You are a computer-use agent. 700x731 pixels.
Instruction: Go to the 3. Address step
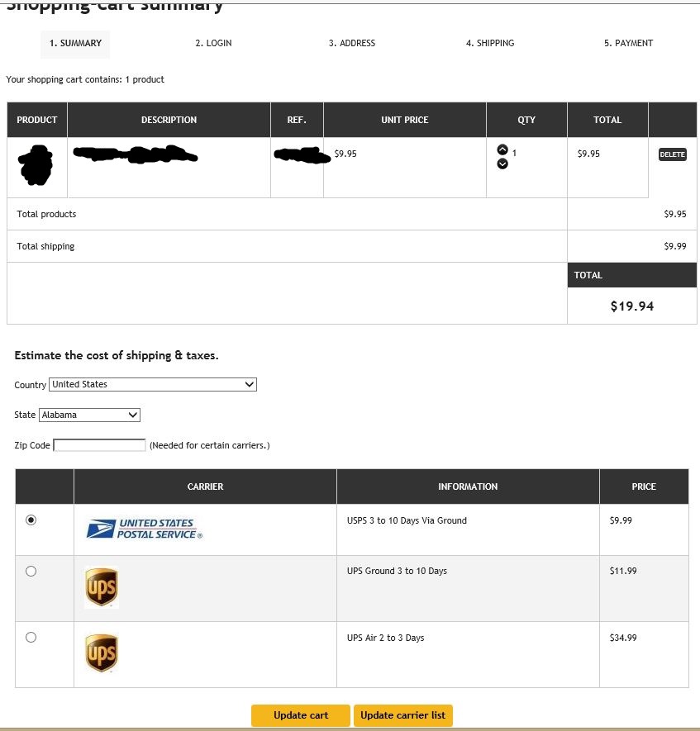[x=352, y=44]
